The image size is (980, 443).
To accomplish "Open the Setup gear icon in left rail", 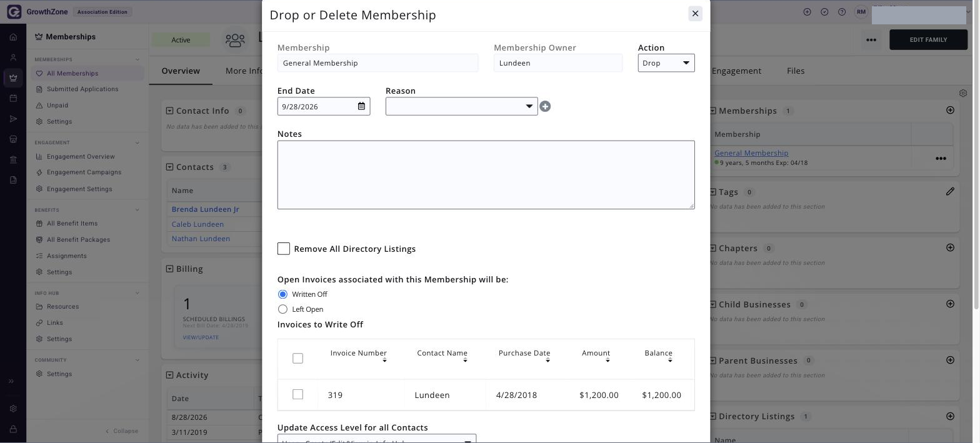I will 13,409.
